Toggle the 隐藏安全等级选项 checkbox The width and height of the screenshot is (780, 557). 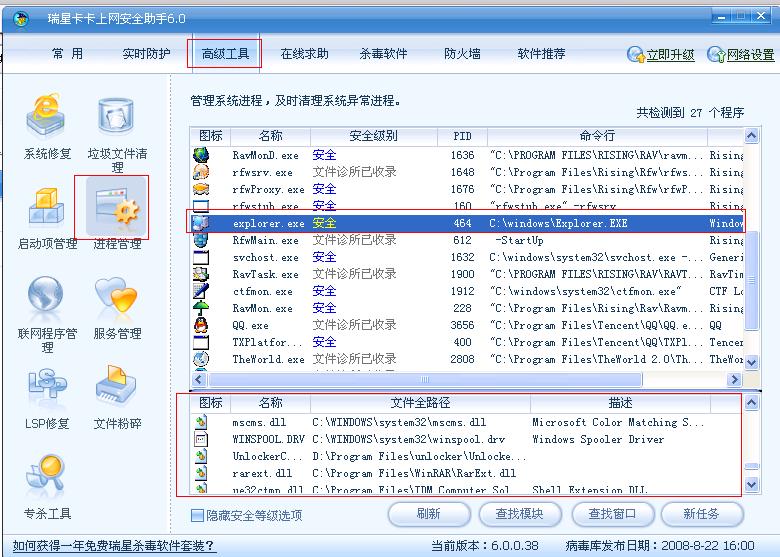(x=197, y=515)
